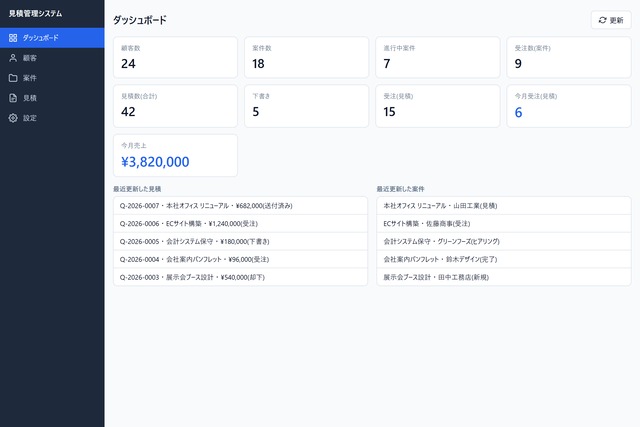Click the 案件 folder icon in sidebar
The height and width of the screenshot is (427, 640).
(x=13, y=78)
